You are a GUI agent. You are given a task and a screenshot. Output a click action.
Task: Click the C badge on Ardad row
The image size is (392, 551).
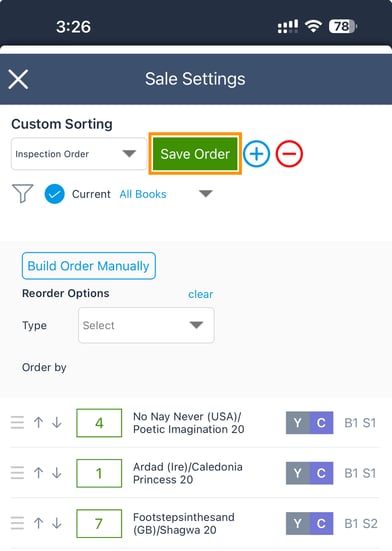point(321,473)
